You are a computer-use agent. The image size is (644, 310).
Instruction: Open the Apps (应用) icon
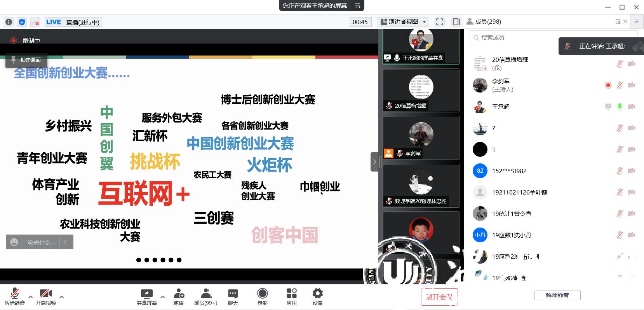291,297
